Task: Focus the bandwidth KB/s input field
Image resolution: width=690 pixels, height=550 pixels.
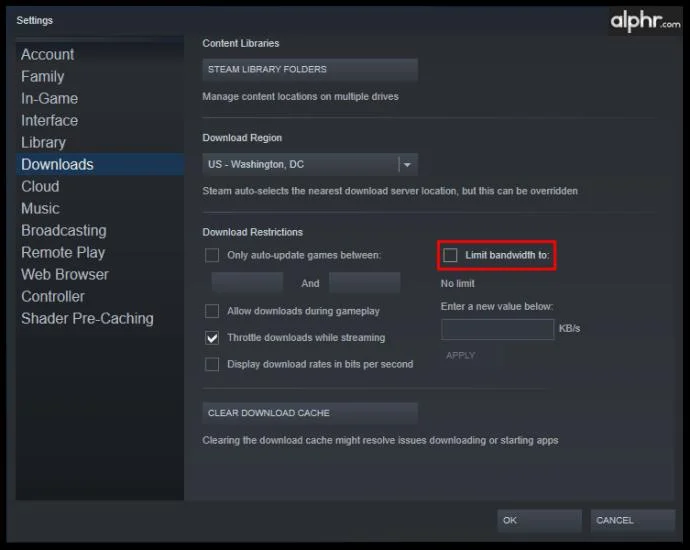Action: coord(498,329)
